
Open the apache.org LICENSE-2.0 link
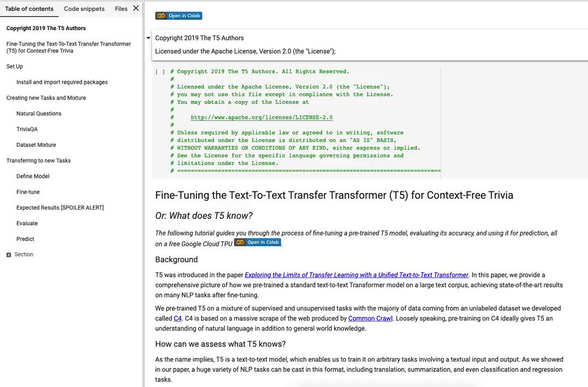261,117
